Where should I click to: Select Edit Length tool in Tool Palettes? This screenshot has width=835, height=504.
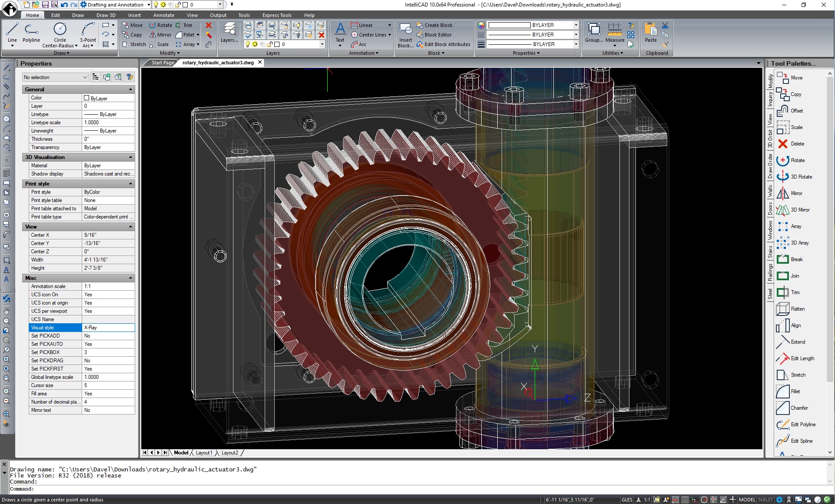point(795,358)
